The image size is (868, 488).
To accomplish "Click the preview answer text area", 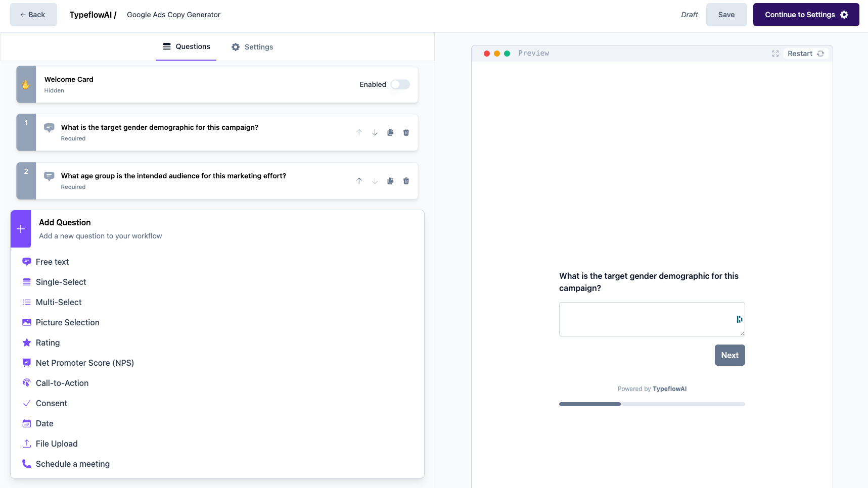I will click(x=652, y=319).
